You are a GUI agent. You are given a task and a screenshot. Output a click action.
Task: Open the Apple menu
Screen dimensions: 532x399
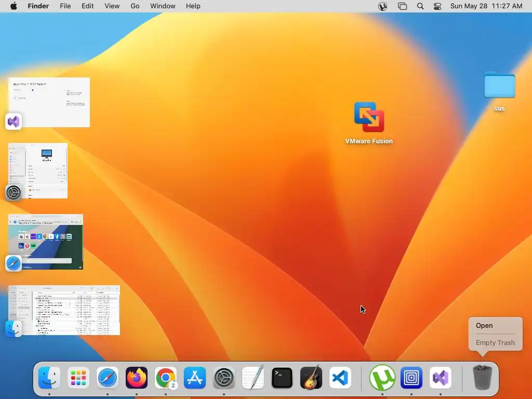click(14, 6)
